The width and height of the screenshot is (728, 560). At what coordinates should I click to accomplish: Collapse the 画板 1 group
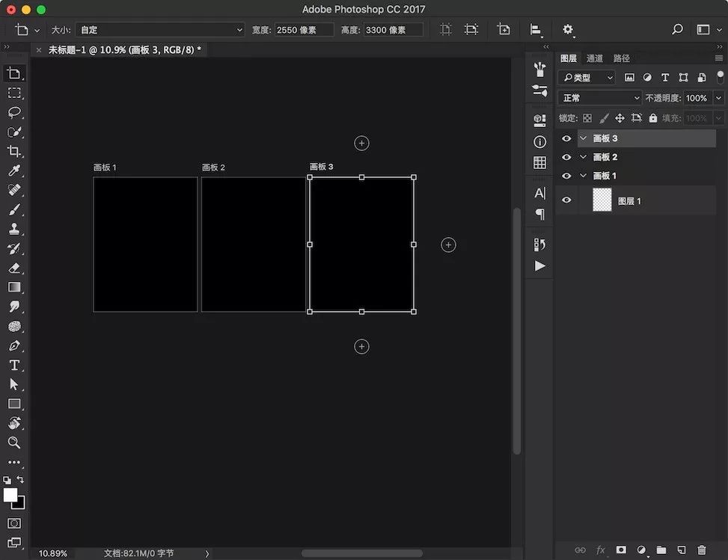(583, 176)
